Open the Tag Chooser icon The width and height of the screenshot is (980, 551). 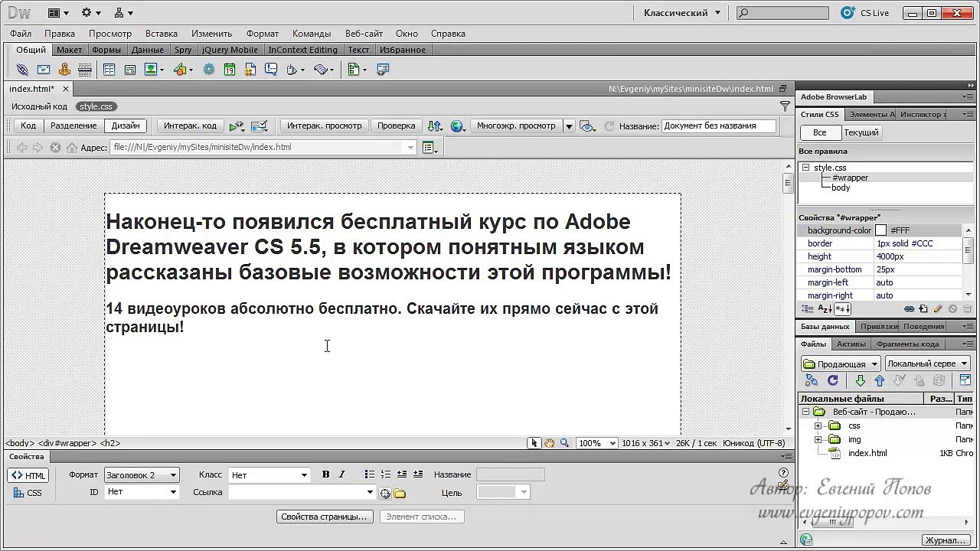pyautogui.click(x=384, y=70)
